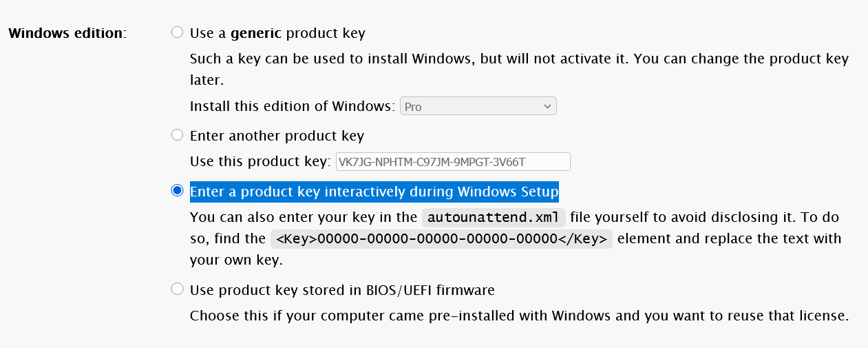Click the 'You can also enter your key' paragraph

click(303, 218)
